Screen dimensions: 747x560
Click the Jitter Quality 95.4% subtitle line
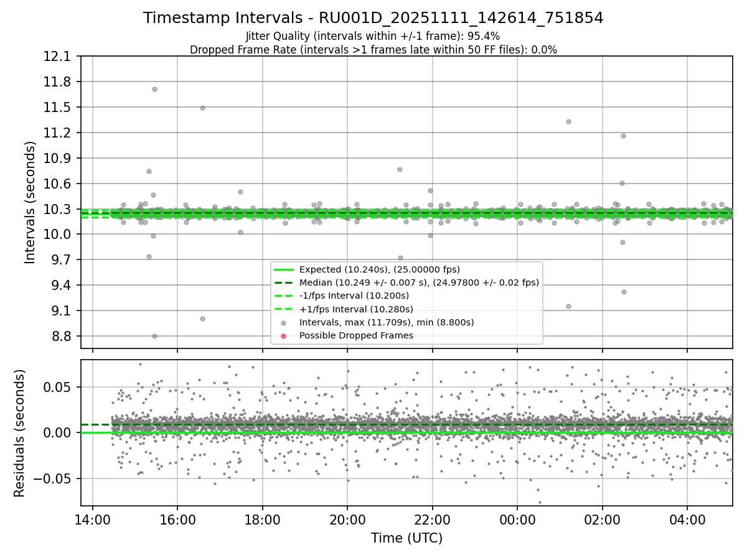373,37
